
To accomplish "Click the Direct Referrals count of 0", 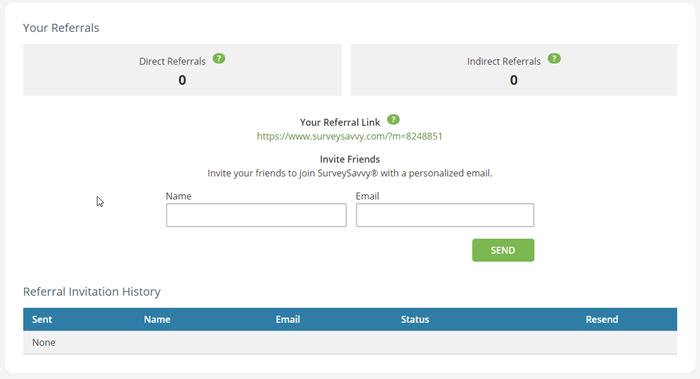I will click(x=182, y=80).
